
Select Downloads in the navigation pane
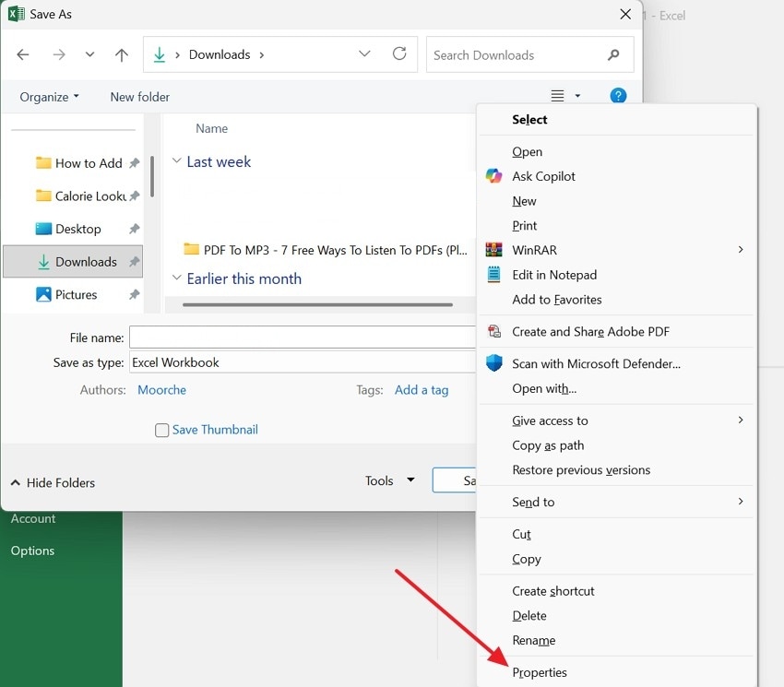pyautogui.click(x=73, y=262)
